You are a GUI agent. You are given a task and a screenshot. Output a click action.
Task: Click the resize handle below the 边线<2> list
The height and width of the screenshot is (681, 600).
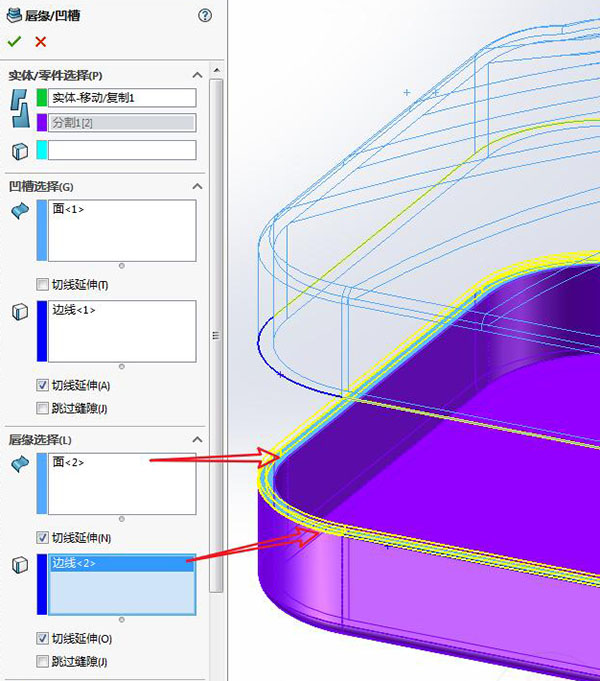pos(122,620)
